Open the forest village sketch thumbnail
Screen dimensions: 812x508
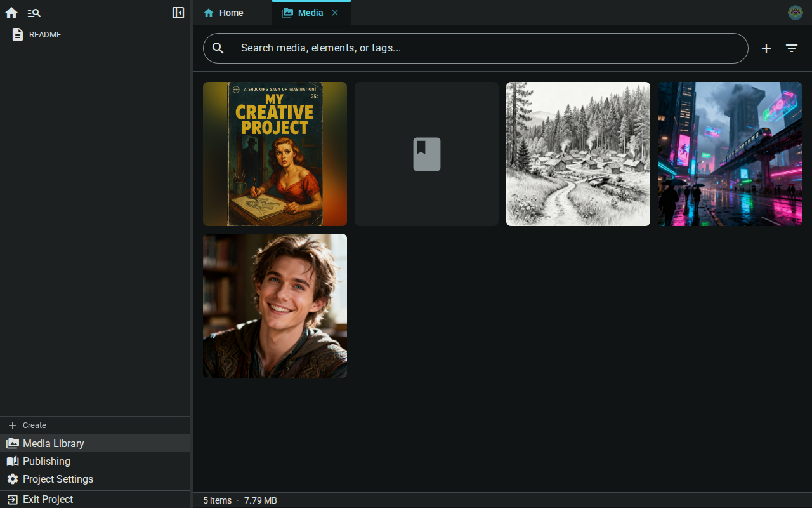[578, 154]
